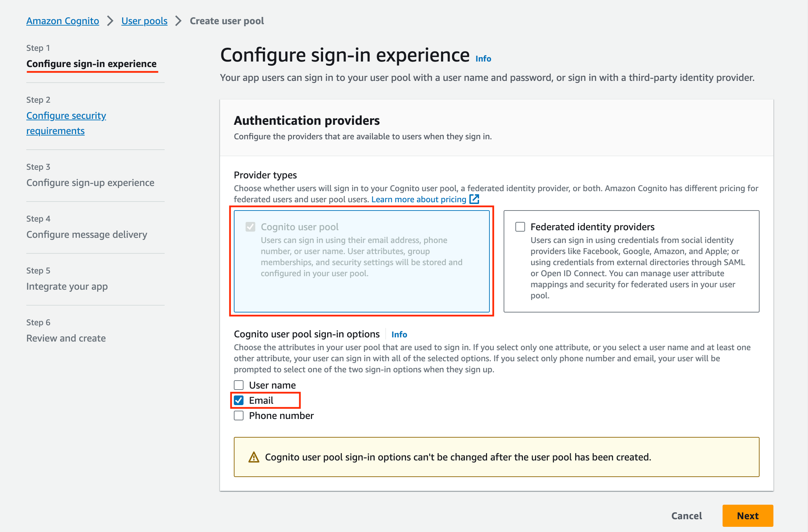
Task: Open Info next to sign-in options
Action: tap(399, 334)
